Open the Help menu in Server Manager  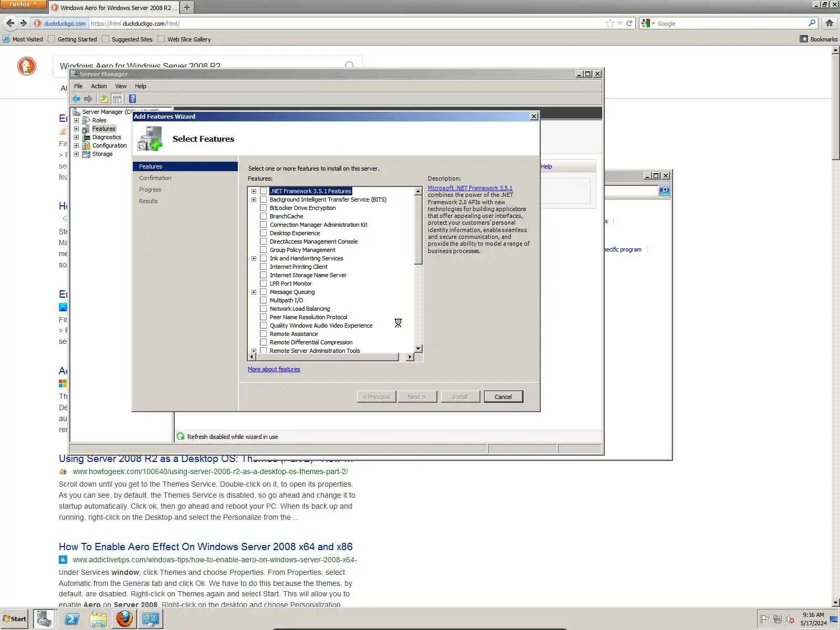(x=140, y=86)
